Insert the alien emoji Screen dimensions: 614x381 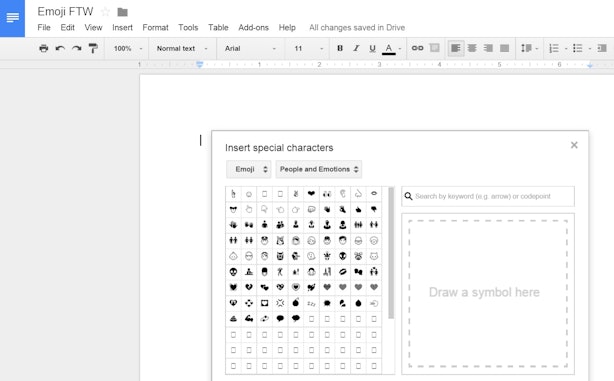click(343, 256)
